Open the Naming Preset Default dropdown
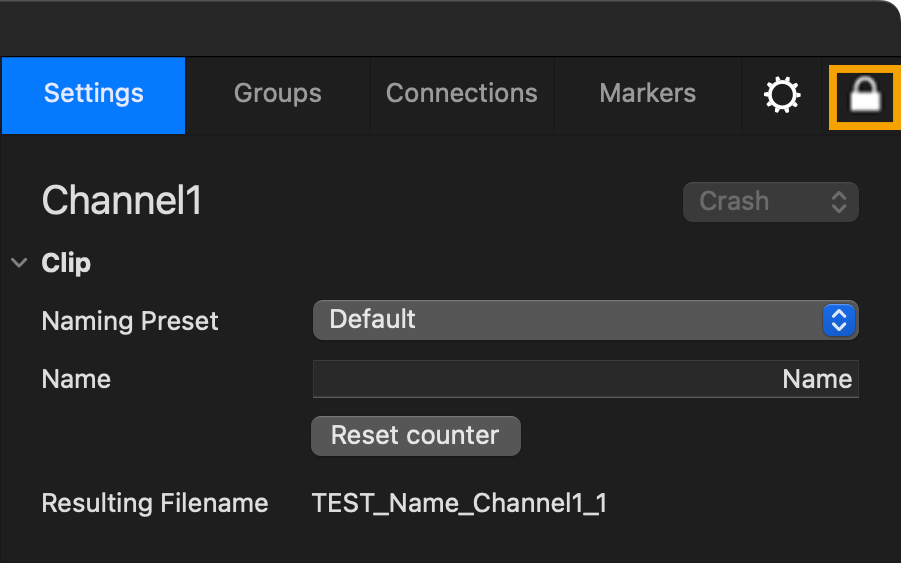Viewport: 901px width, 563px height. (x=586, y=320)
